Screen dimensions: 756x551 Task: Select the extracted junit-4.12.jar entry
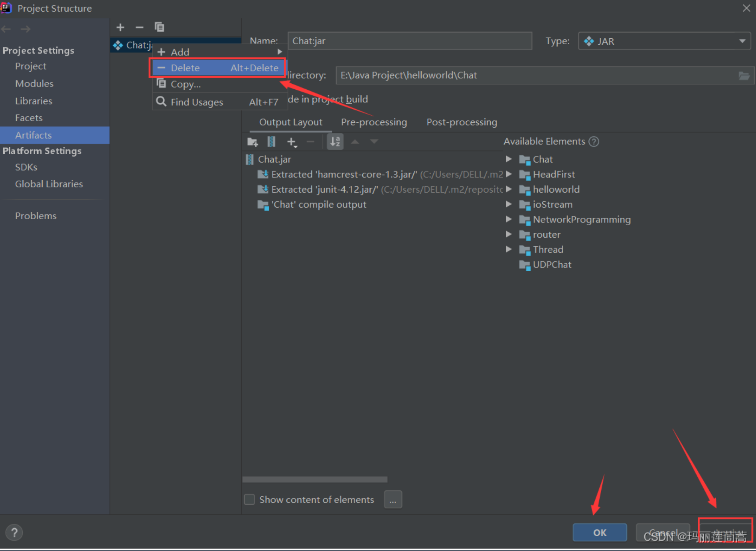380,189
